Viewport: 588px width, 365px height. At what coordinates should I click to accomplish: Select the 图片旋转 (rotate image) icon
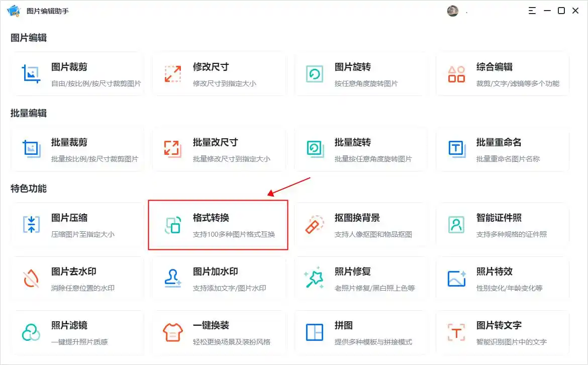314,73
